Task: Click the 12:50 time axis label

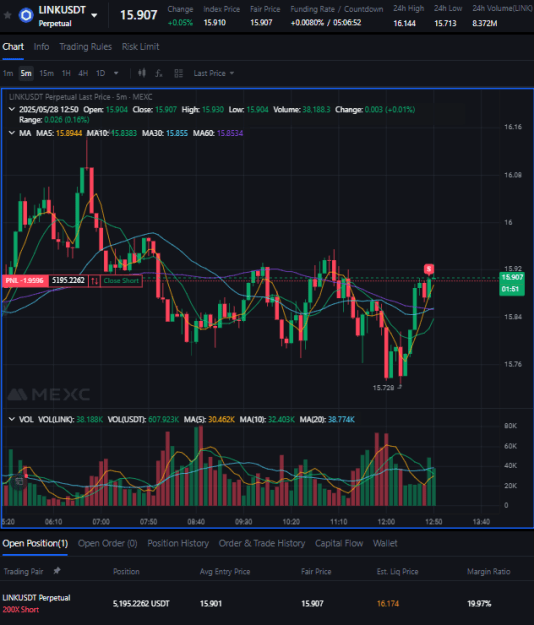Action: coord(434,521)
